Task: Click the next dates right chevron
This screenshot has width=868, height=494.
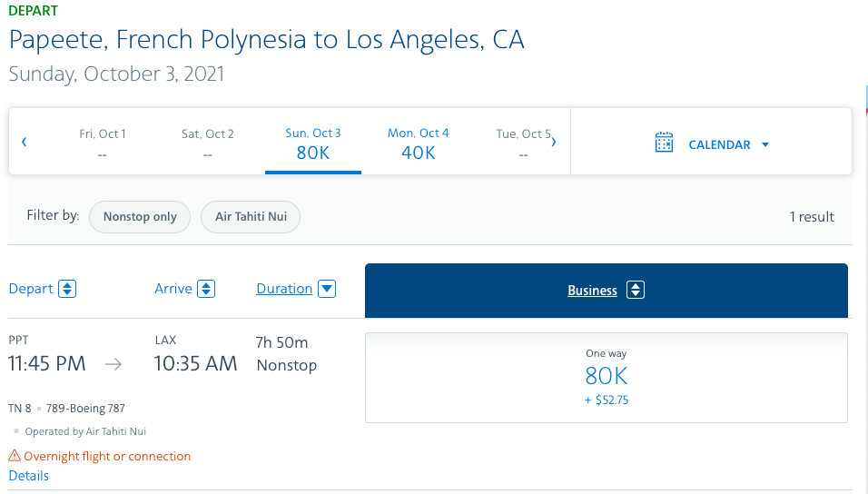Action: [x=554, y=142]
